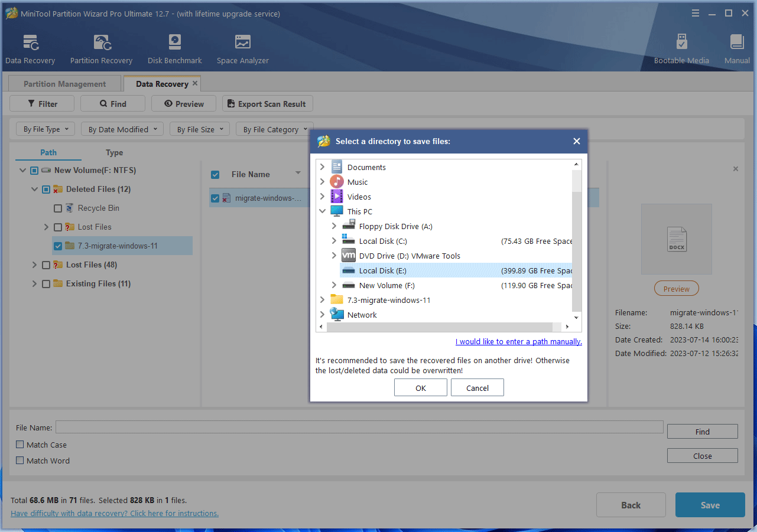This screenshot has height=532, width=757.
Task: Select the This PC monitor icon
Action: [x=337, y=211]
